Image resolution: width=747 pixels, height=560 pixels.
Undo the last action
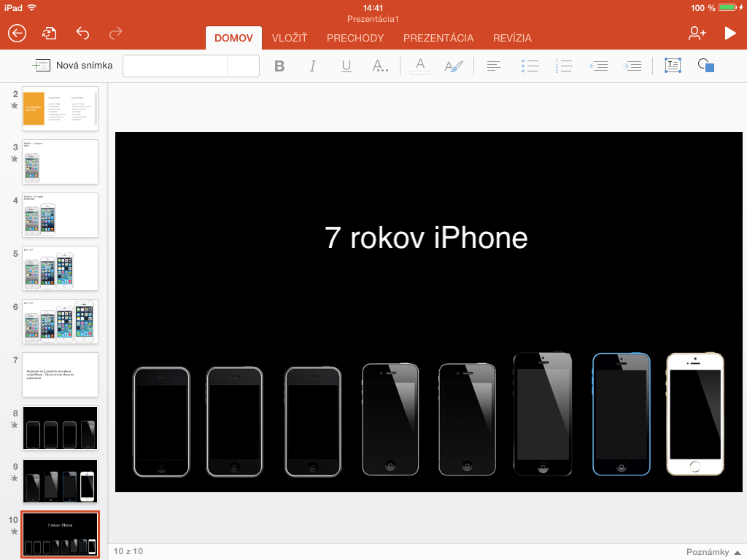[82, 33]
